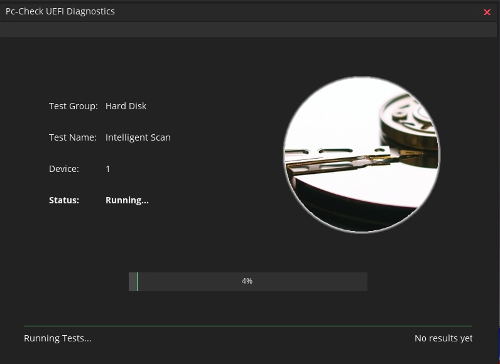Click the circular hard disk image
500x364 pixels.
362,155
